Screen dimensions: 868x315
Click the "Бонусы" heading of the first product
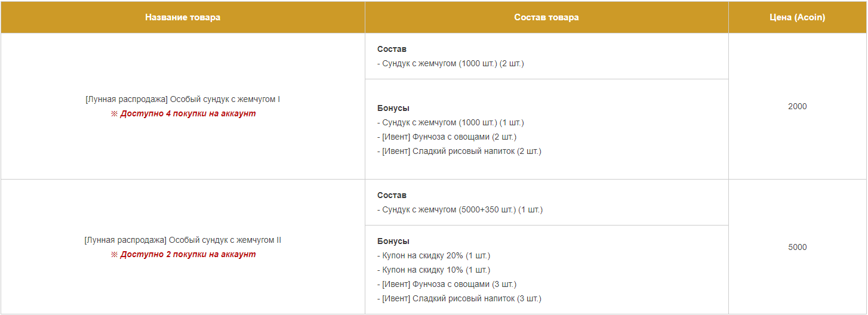393,108
